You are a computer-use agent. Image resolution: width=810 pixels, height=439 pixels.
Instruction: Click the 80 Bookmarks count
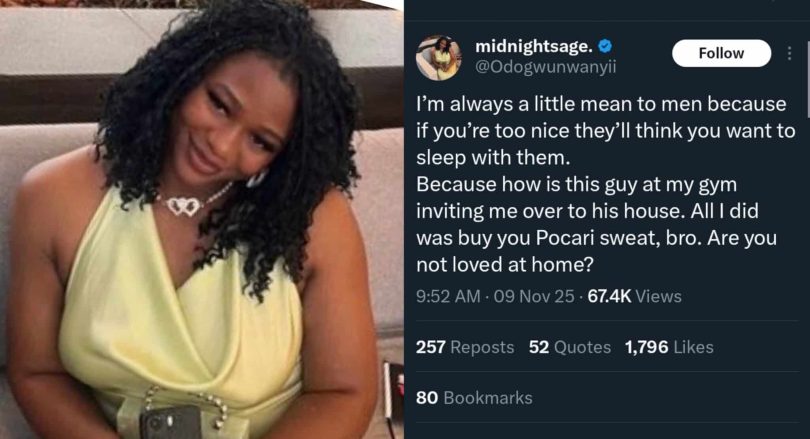click(474, 397)
